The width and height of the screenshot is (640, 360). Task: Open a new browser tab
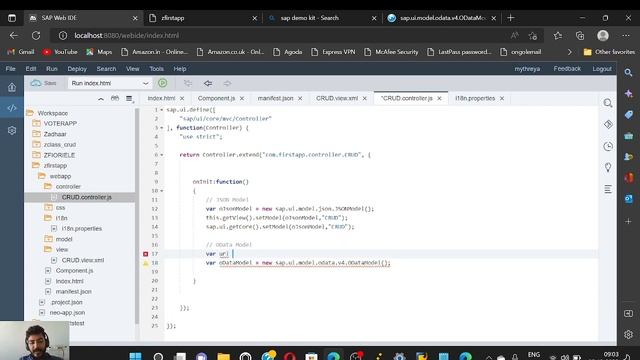(511, 18)
